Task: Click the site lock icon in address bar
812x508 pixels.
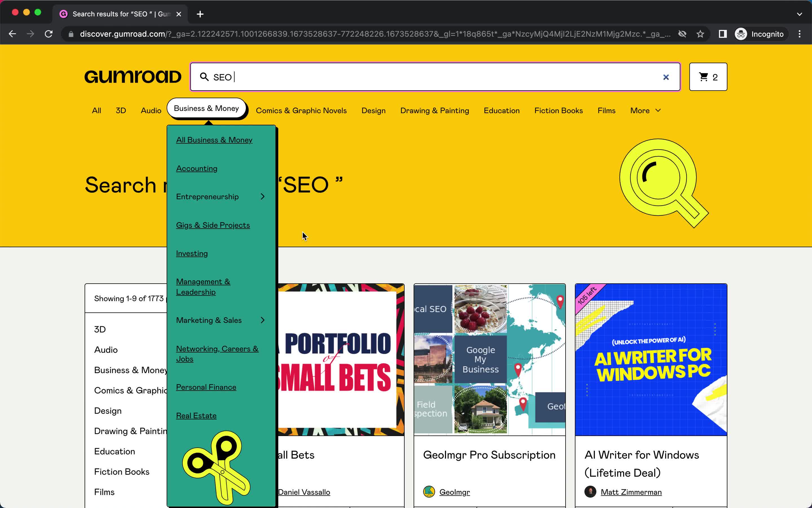Action: pyautogui.click(x=71, y=34)
